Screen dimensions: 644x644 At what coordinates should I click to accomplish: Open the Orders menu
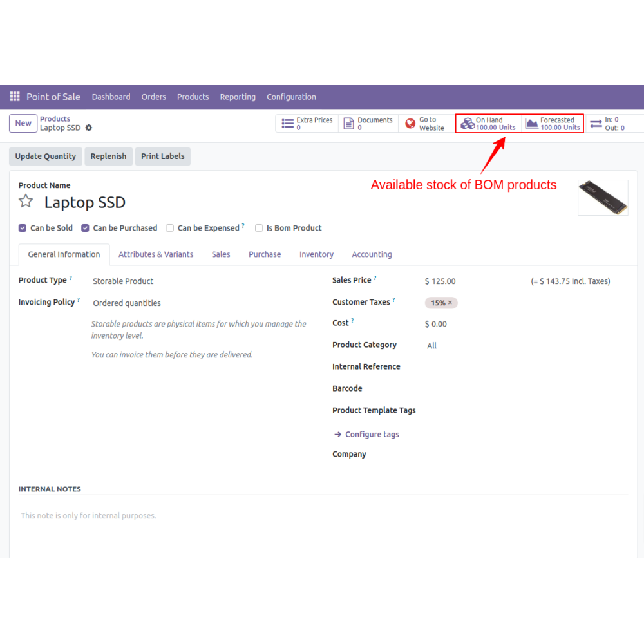click(x=154, y=97)
